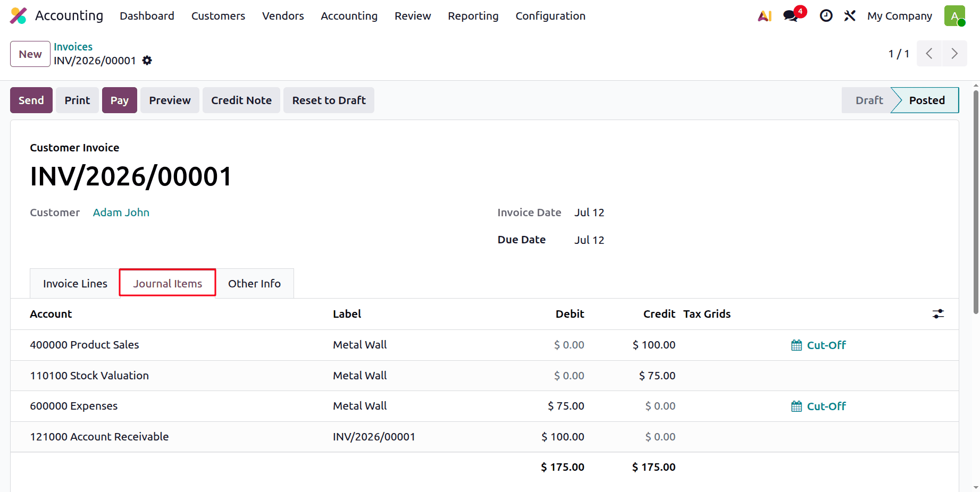Go to the previous record arrow

pyautogui.click(x=929, y=54)
